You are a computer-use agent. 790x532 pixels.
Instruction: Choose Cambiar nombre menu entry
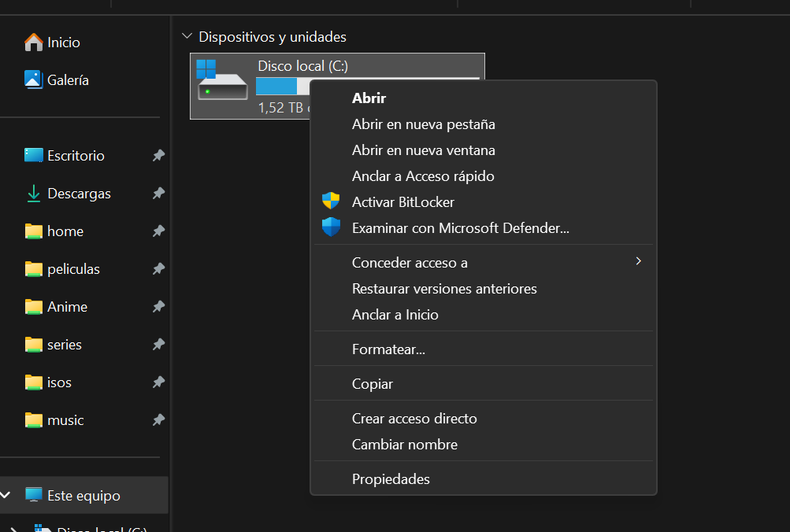click(484, 445)
